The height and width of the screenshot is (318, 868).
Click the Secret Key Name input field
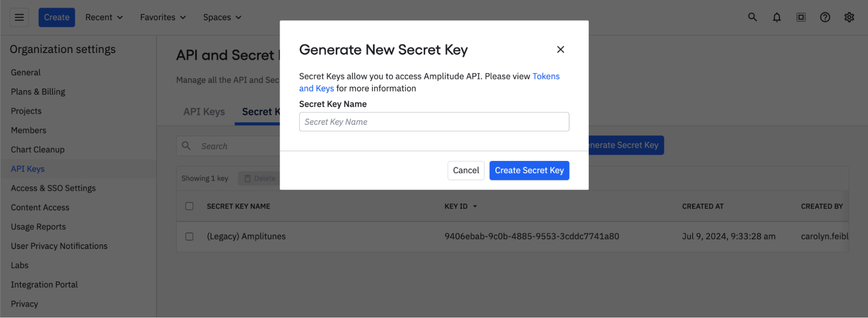point(434,122)
